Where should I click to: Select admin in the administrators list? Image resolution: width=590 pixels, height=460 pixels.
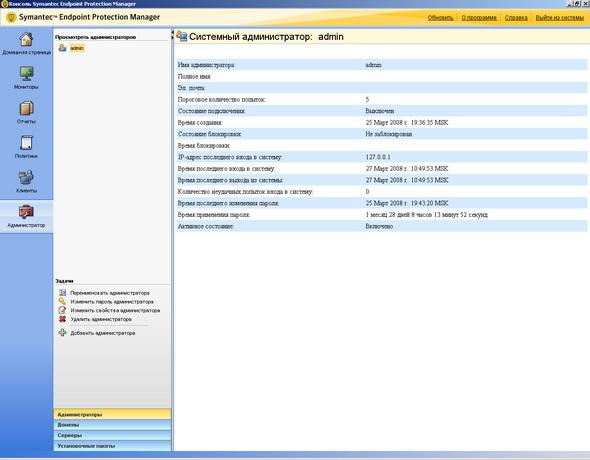tap(77, 48)
